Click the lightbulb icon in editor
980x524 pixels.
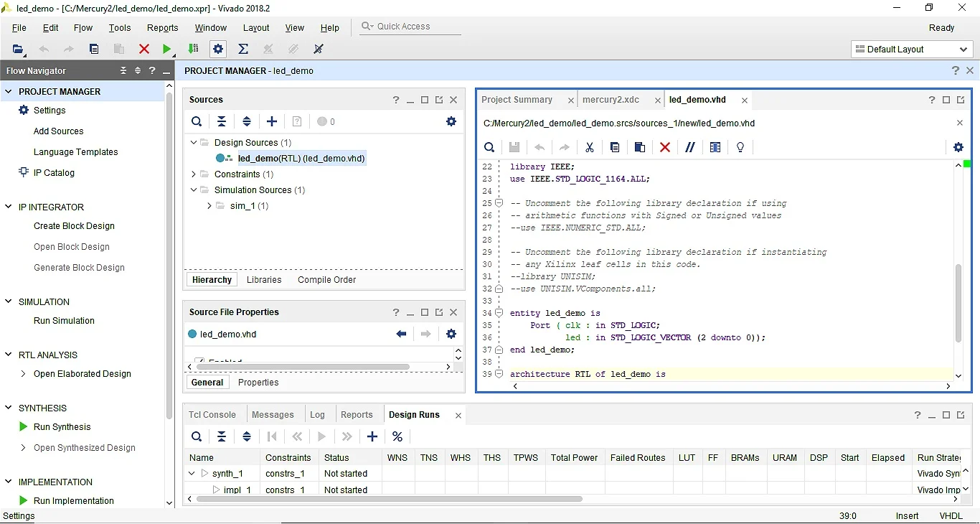(x=740, y=147)
